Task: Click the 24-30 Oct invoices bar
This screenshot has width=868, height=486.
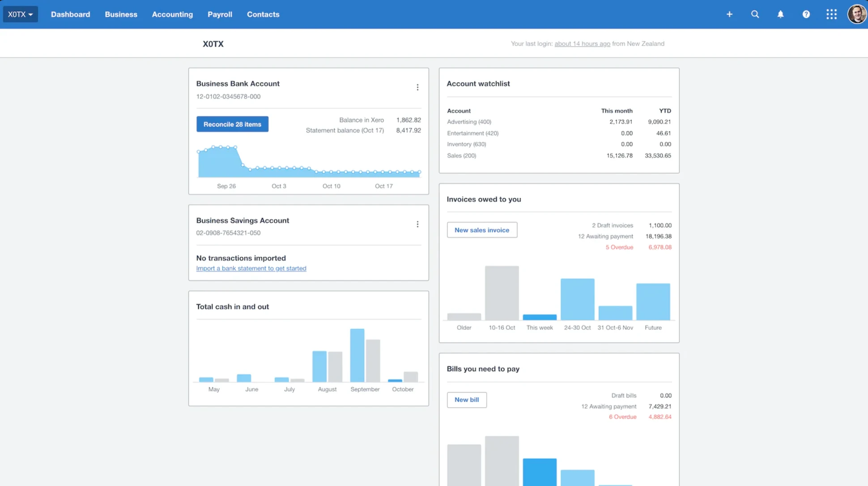Action: click(x=577, y=299)
